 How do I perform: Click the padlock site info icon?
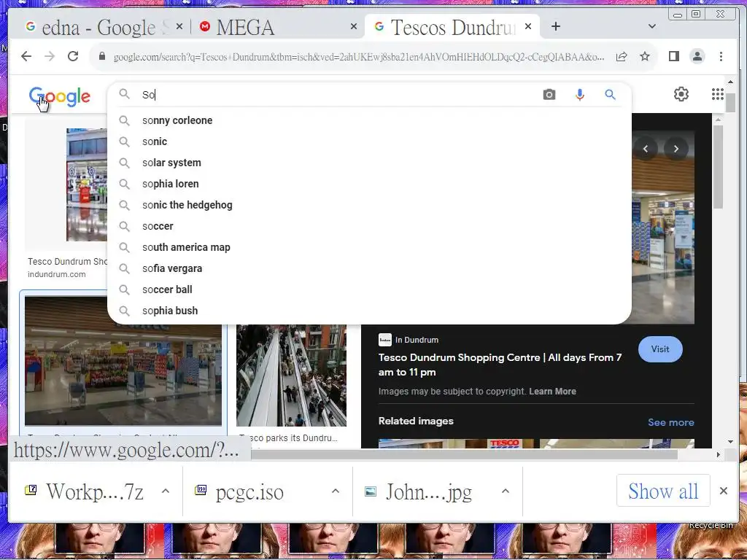point(102,56)
